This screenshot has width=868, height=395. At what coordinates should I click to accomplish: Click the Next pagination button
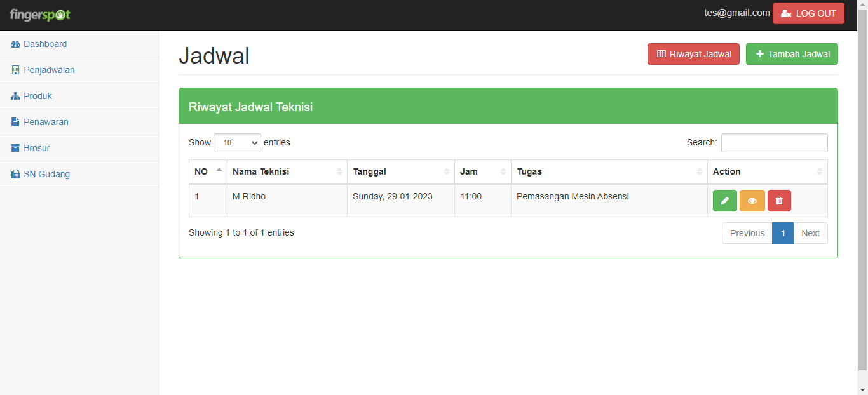810,233
